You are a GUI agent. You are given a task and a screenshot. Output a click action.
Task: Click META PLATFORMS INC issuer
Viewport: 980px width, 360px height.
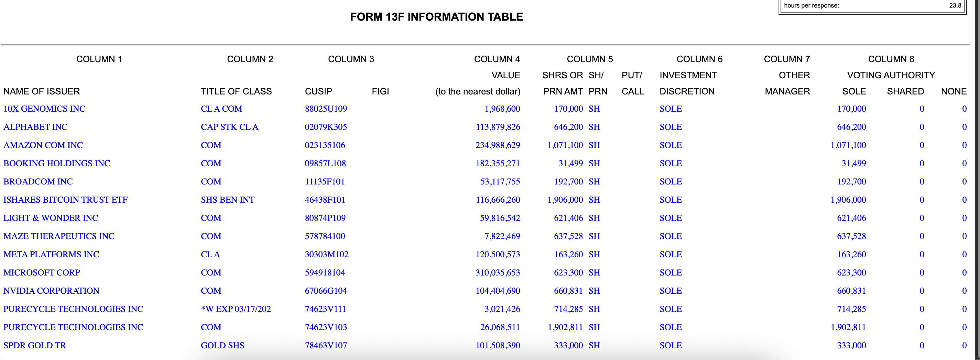(x=51, y=255)
